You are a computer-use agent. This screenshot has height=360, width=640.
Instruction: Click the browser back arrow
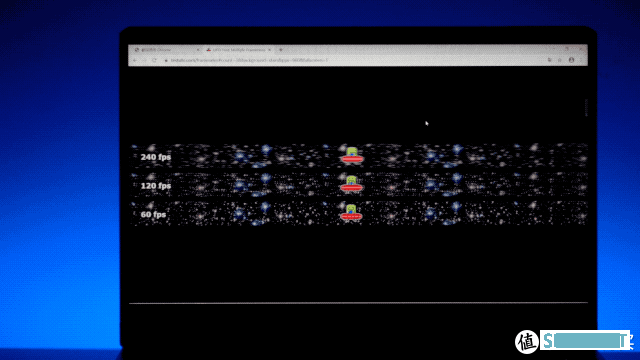135,60
